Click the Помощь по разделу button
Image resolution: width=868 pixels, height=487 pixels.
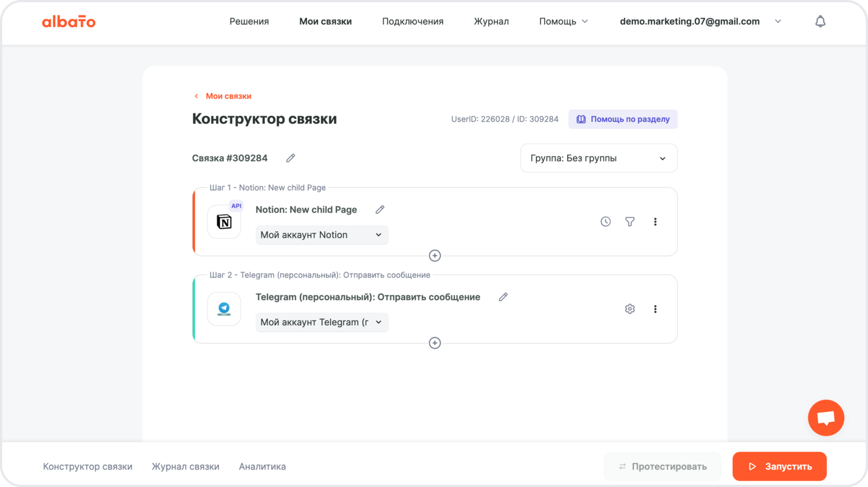623,119
